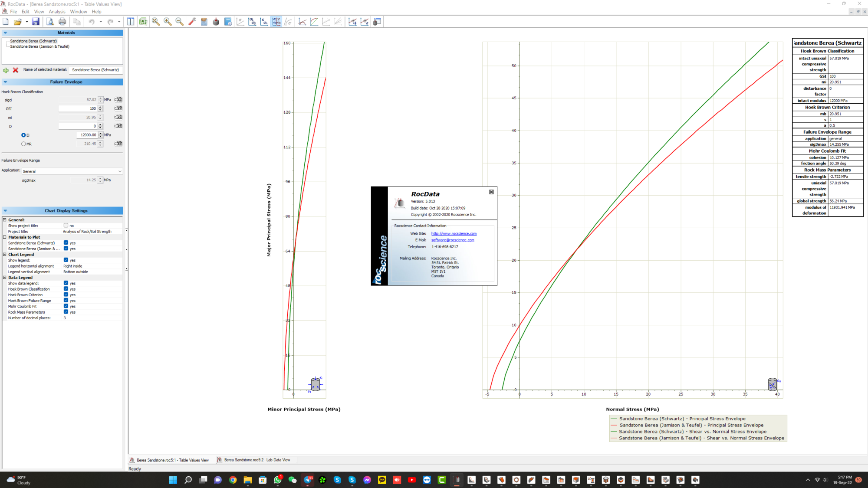The width and height of the screenshot is (868, 488).
Task: Uncheck Sandstone Berea (Schwartz) plot checkbox
Action: [x=66, y=243]
